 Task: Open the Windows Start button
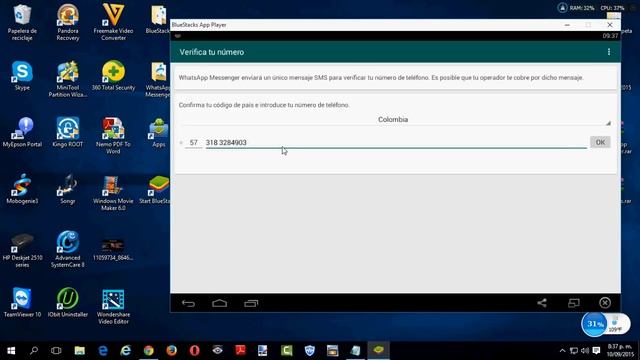click(11, 351)
